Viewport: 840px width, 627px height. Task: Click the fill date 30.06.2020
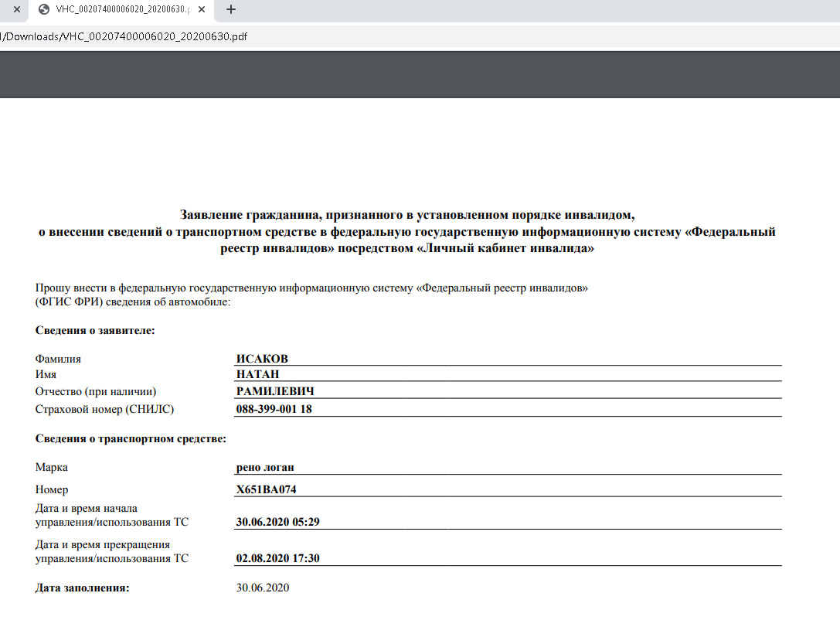click(x=263, y=588)
